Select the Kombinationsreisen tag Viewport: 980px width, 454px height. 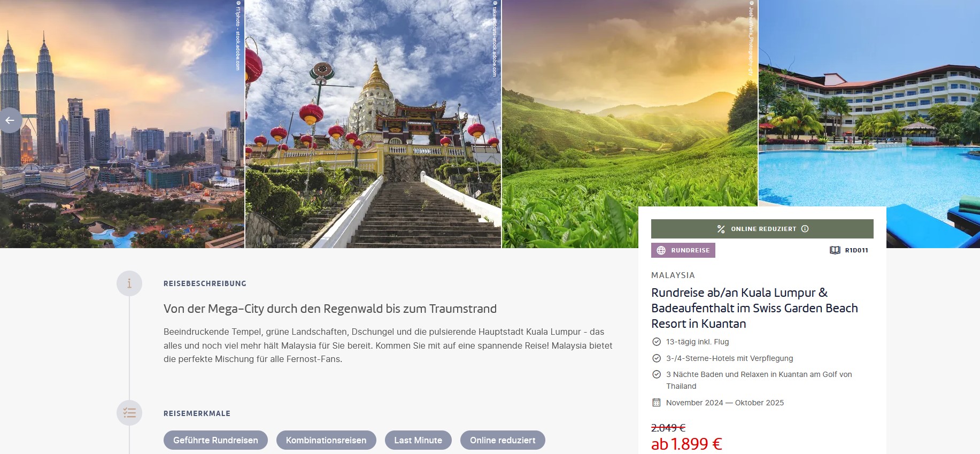(326, 440)
